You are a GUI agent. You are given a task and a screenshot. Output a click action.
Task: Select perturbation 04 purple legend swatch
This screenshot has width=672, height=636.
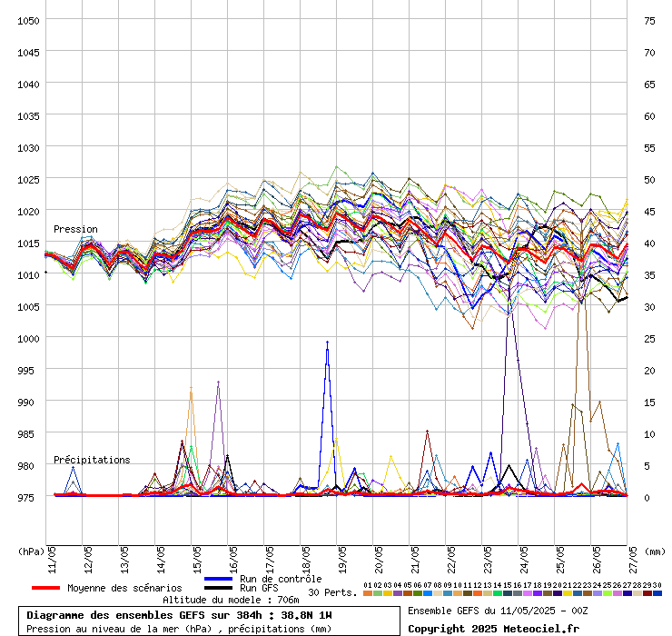397,593
